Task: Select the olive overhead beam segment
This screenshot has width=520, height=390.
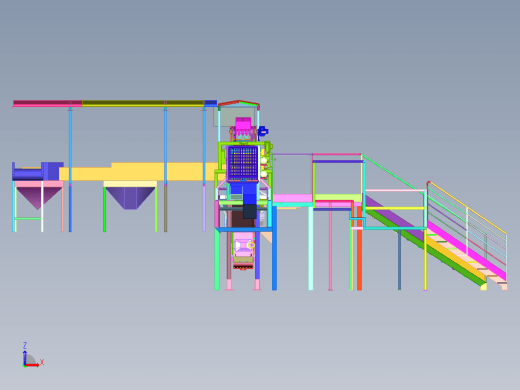Action: 143,103
